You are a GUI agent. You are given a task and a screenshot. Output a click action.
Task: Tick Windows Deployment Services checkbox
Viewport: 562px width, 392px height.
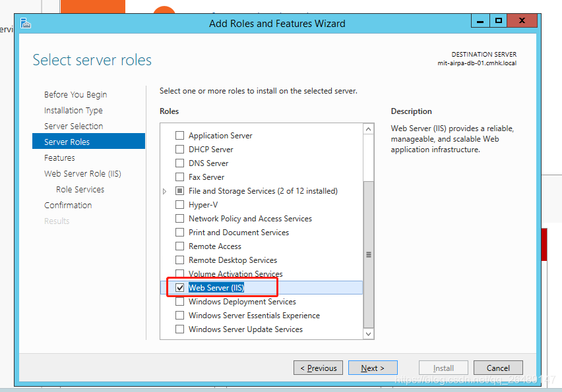tap(179, 302)
